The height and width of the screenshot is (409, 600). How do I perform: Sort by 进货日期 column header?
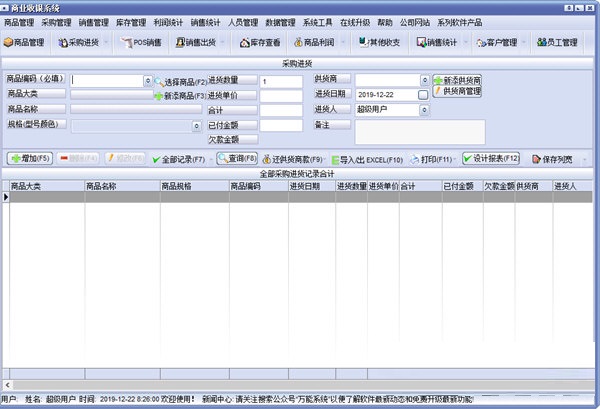coord(312,186)
